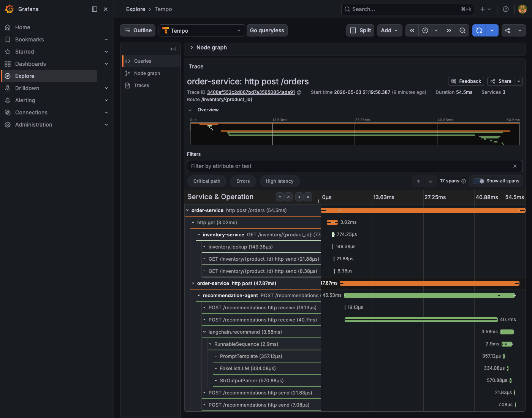Click the share icon in the Explore toolbar
The height and width of the screenshot is (418, 532).
pyautogui.click(x=508, y=30)
